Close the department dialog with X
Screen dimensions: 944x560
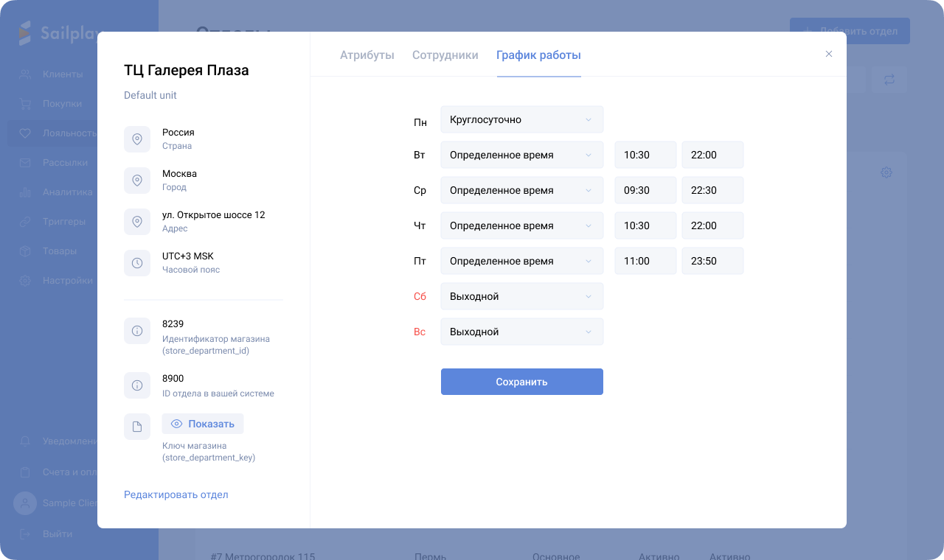pos(829,54)
